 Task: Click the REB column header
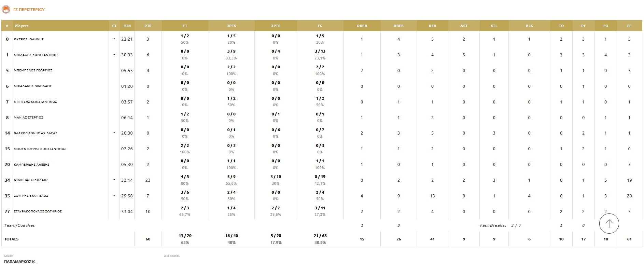pos(432,26)
